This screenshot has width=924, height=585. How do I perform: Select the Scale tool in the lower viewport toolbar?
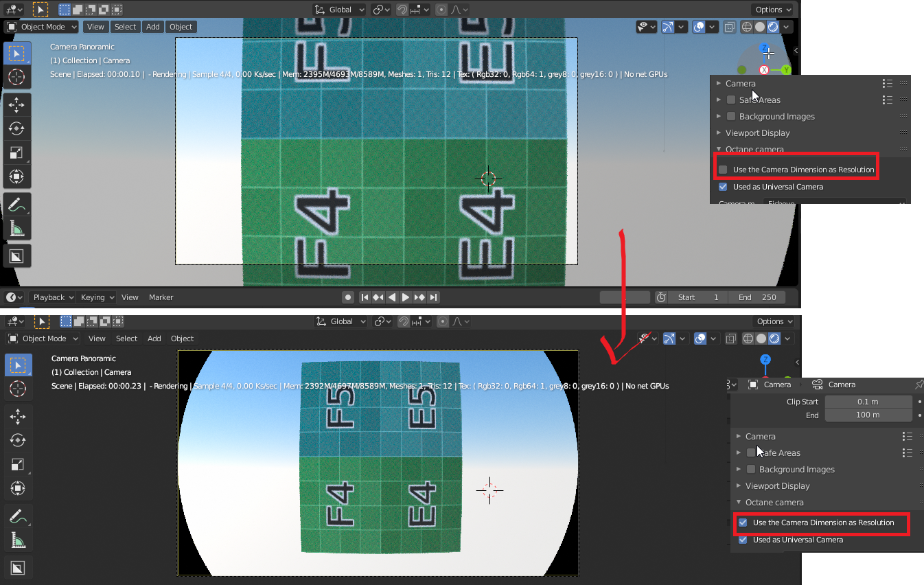coord(19,464)
